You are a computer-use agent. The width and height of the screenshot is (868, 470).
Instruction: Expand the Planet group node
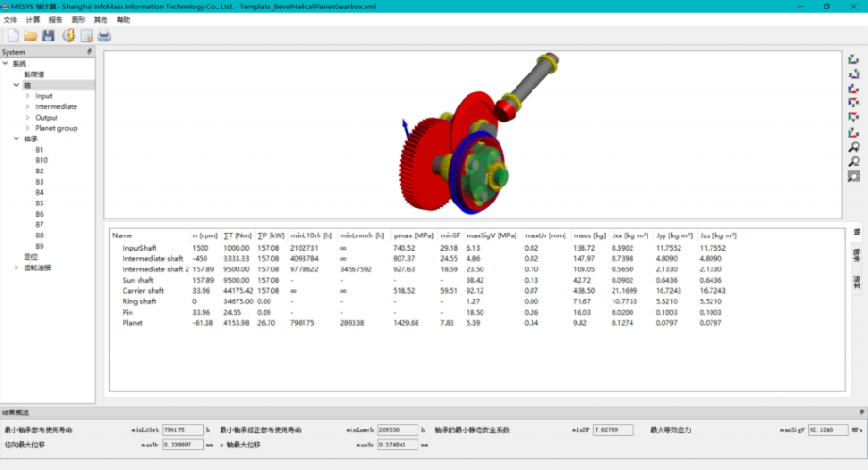[x=27, y=128]
